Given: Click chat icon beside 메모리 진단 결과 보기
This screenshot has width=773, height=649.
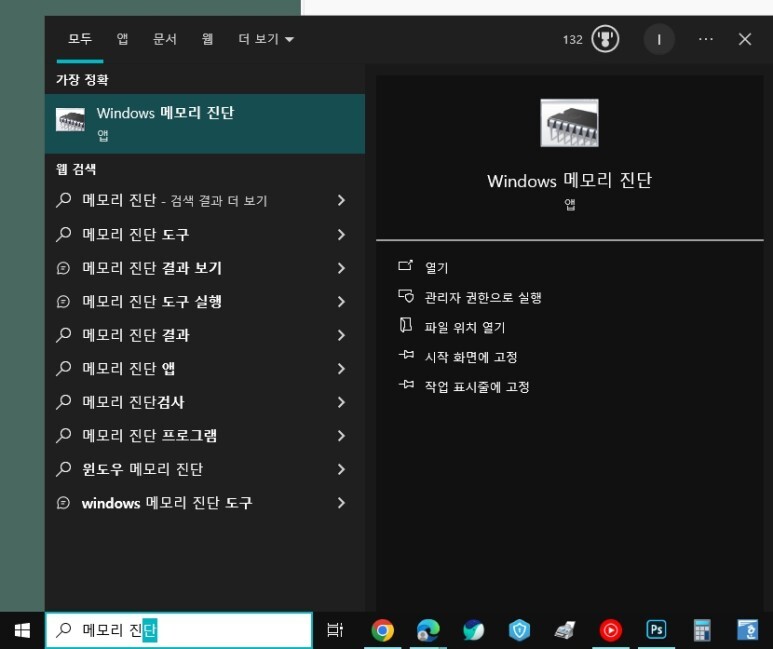Looking at the screenshot, I should [x=64, y=268].
